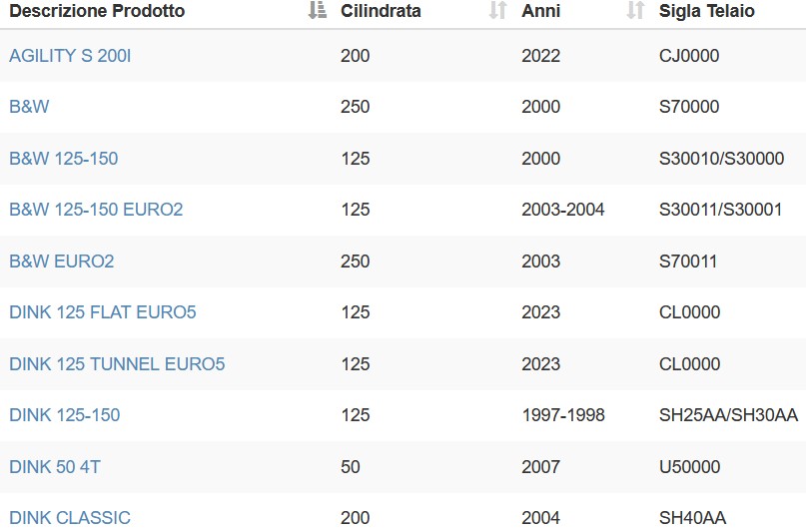
Task: Open the B&W 125-150 EURO2 link
Action: (x=96, y=210)
